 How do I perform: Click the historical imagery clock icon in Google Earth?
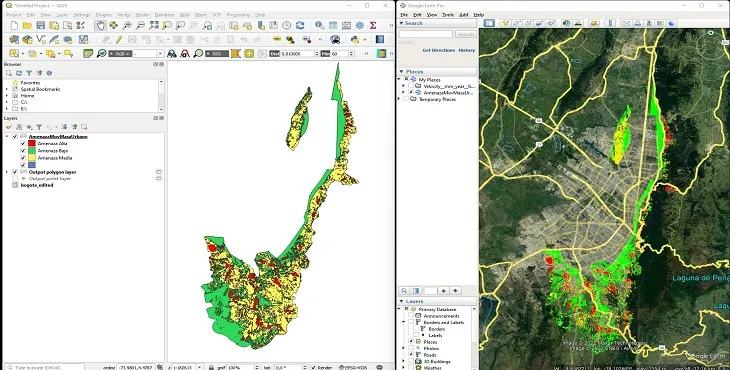coord(566,23)
